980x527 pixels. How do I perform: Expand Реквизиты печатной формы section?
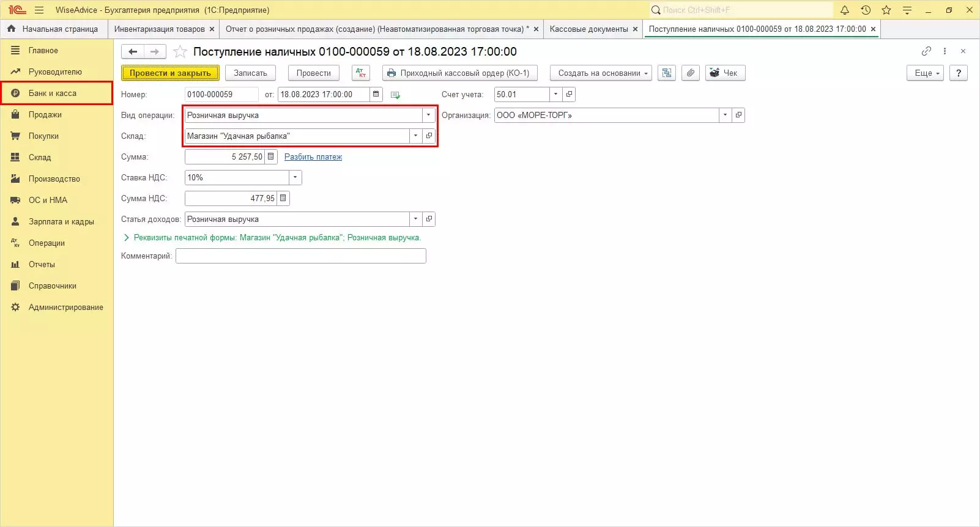(127, 237)
